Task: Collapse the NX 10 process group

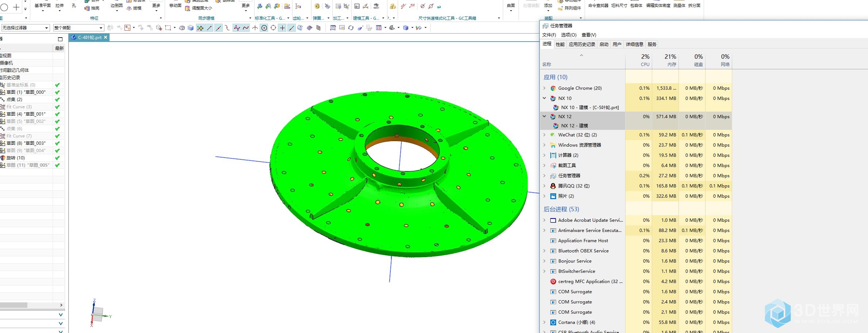Action: (544, 98)
